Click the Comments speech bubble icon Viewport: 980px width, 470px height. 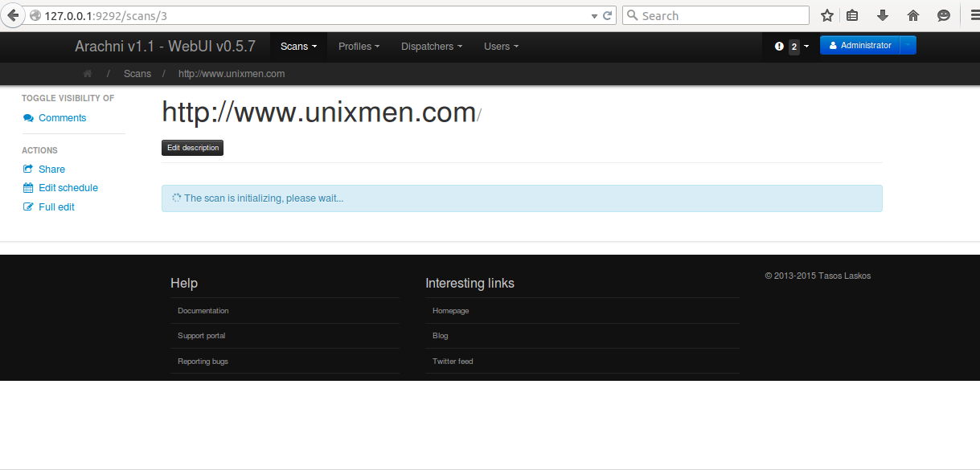coord(29,118)
